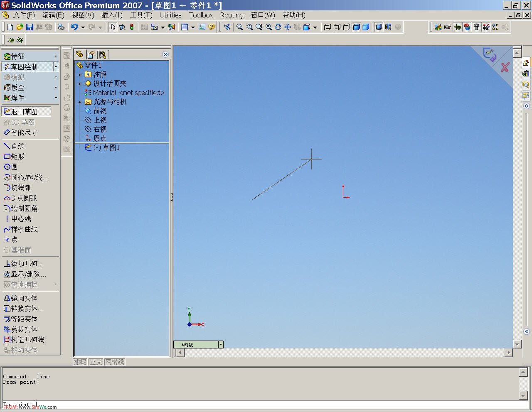
Task: Open the FeatureManager design tree tab
Action: coord(79,54)
